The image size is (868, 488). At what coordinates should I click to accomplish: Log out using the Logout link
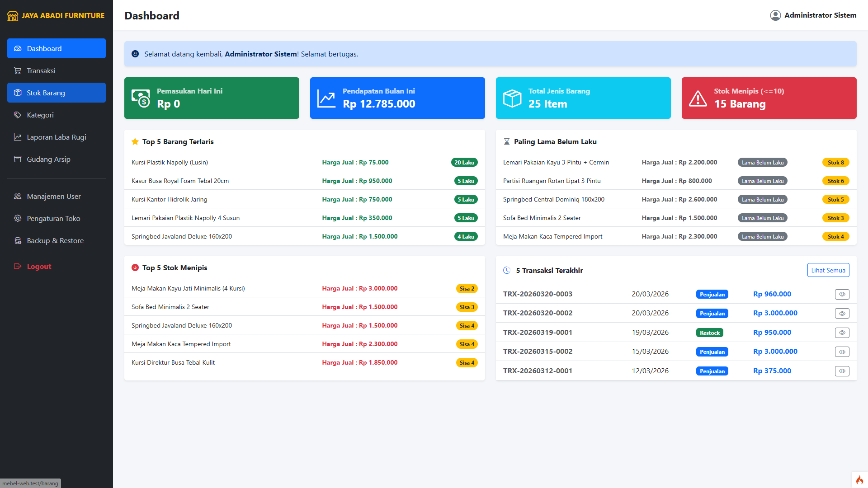(39, 267)
